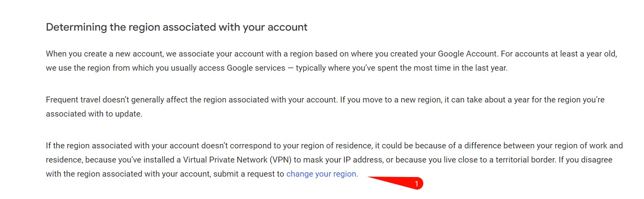This screenshot has height=199, width=644.
Task: Open the "change your region" link
Action: (x=322, y=174)
